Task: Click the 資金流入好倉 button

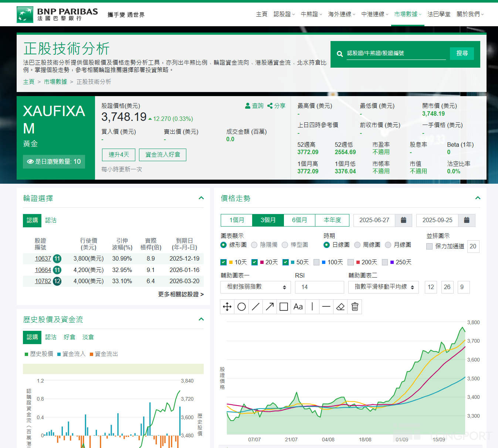Action: 163,155
